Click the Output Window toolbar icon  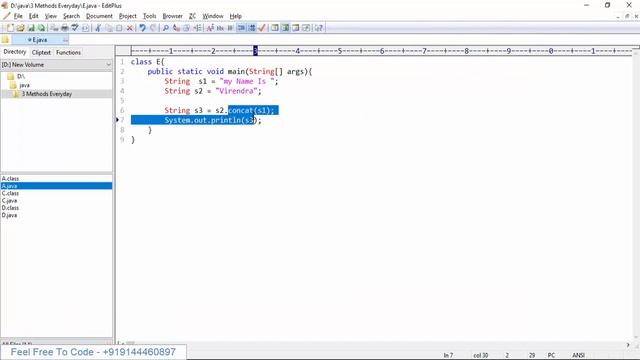296,28
